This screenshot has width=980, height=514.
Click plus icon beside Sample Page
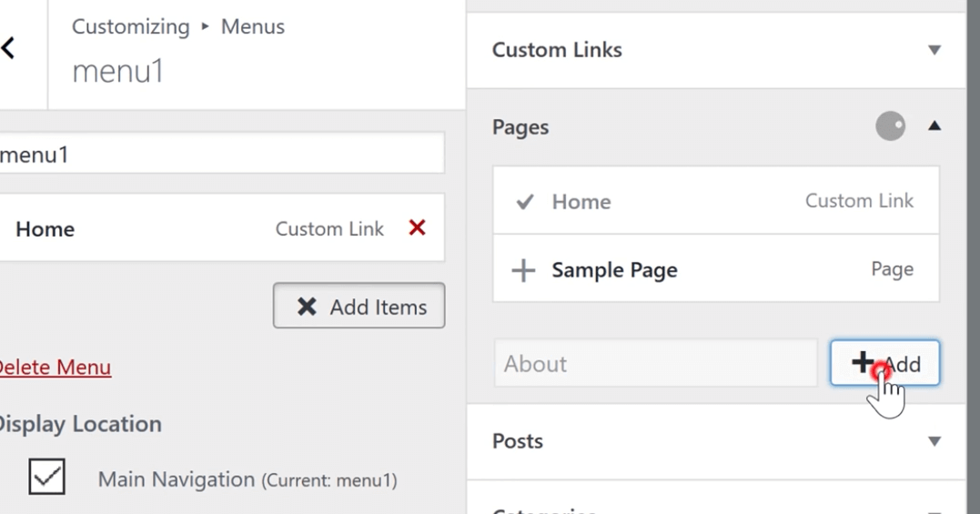[523, 270]
